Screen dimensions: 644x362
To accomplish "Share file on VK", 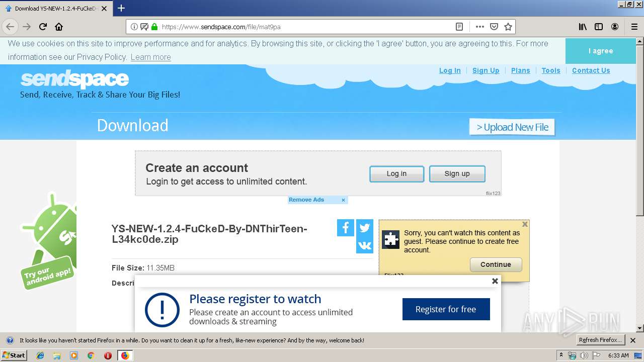I will point(365,245).
